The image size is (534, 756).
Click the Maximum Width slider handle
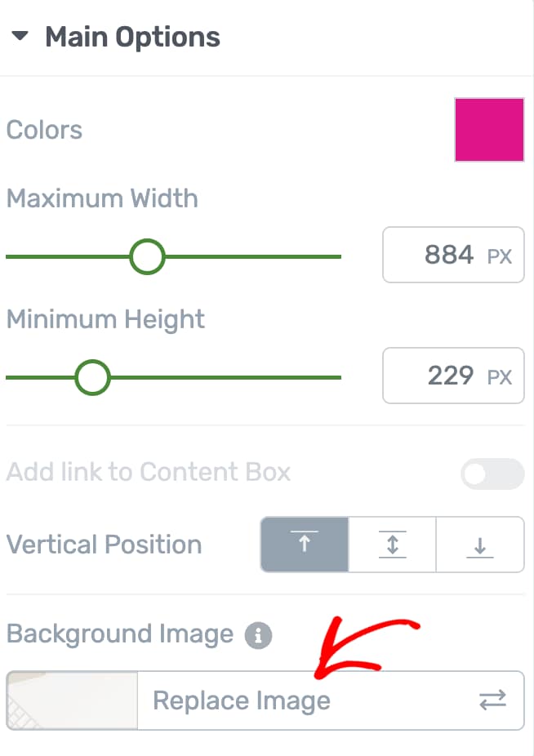coord(147,256)
